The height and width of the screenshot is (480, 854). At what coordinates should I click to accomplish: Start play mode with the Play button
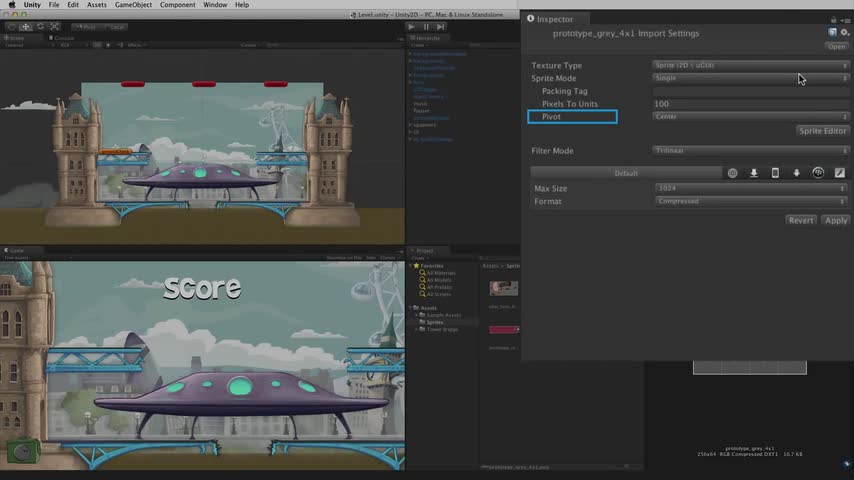(x=412, y=27)
